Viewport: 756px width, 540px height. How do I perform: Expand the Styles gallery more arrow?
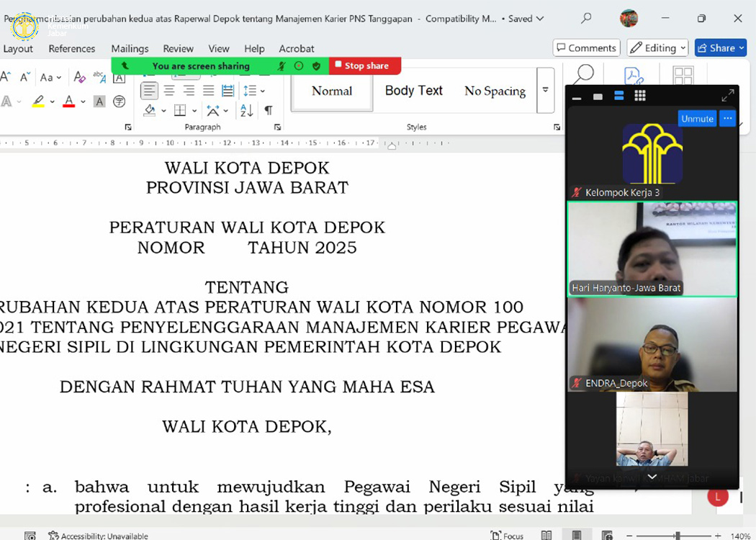[545, 90]
